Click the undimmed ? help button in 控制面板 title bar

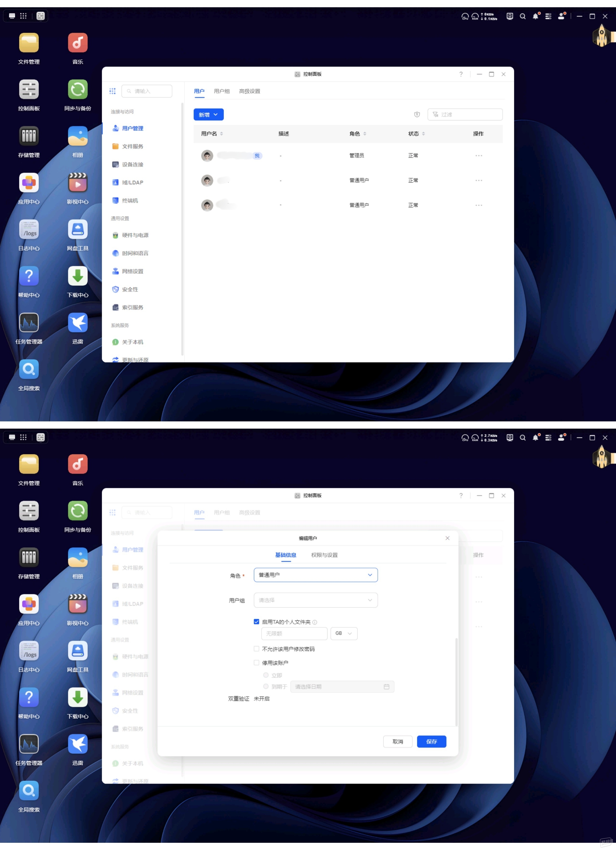[x=461, y=74]
